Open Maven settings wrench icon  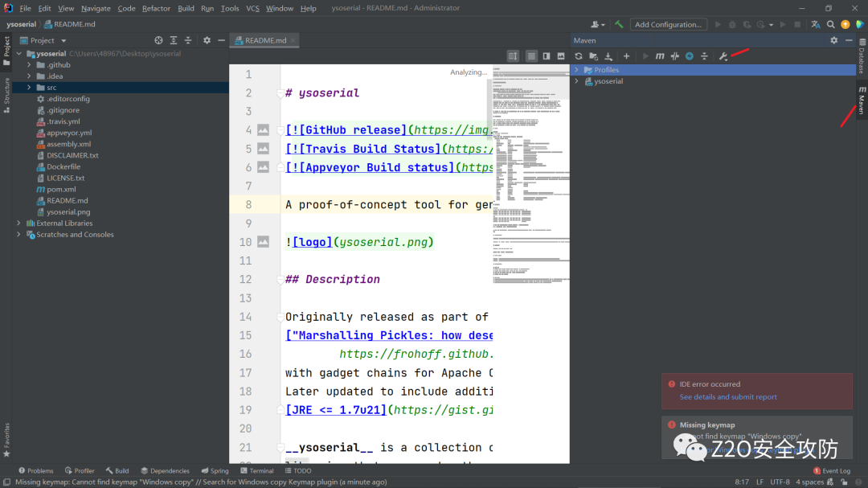pos(723,56)
